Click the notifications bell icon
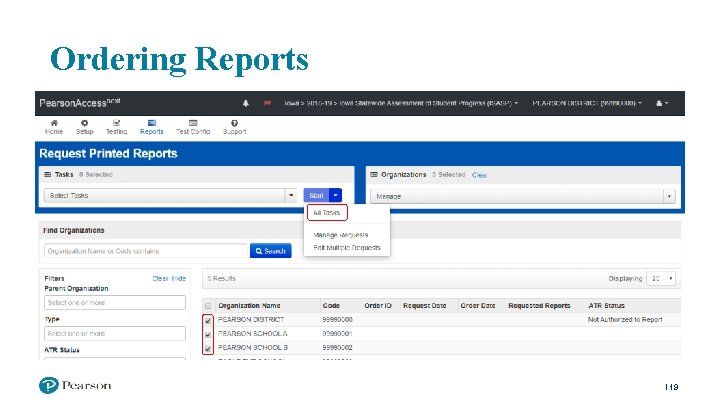The image size is (720, 405). click(x=246, y=103)
